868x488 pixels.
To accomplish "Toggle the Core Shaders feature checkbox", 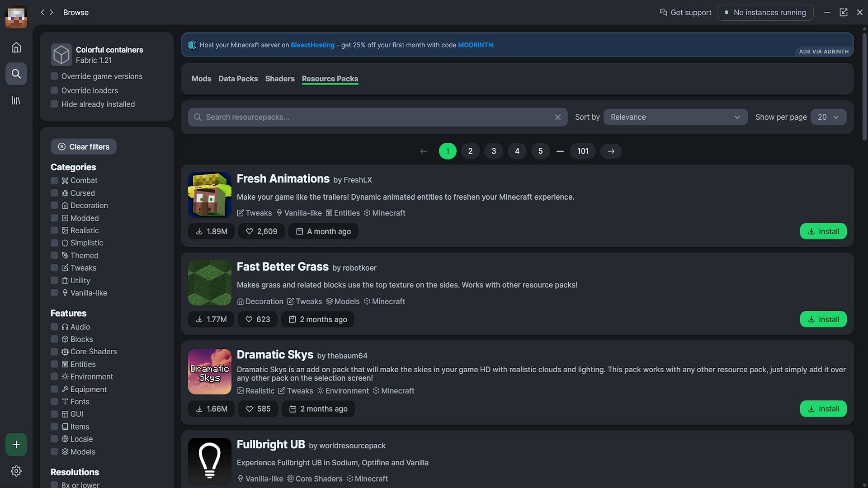I will [54, 352].
